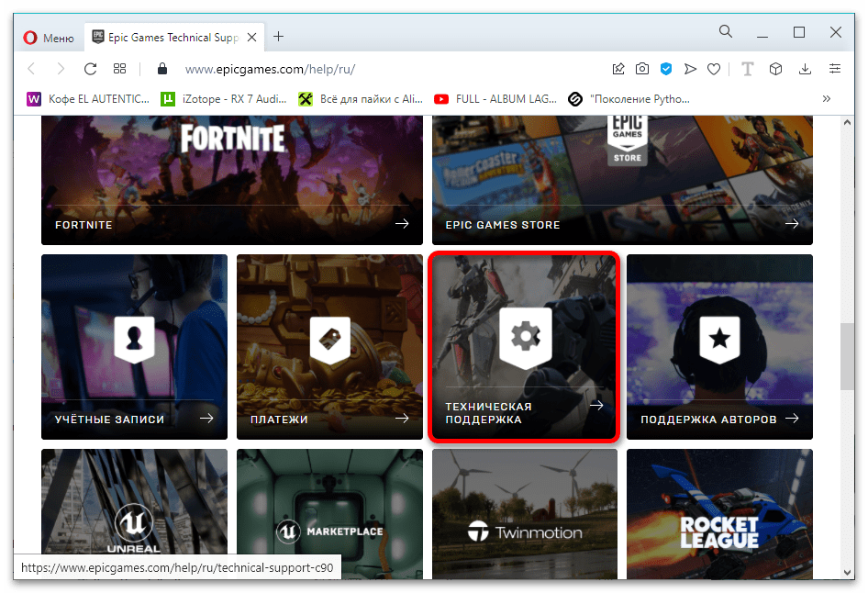Take a snapshot with camera icon
The height and width of the screenshot is (593, 868).
642,69
